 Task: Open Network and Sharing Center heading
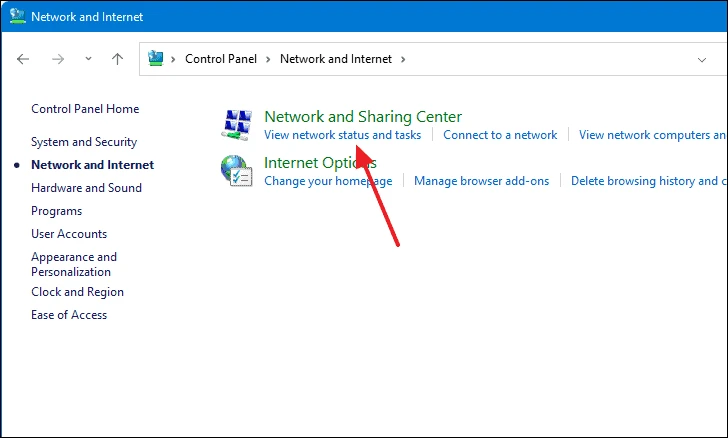pyautogui.click(x=363, y=117)
